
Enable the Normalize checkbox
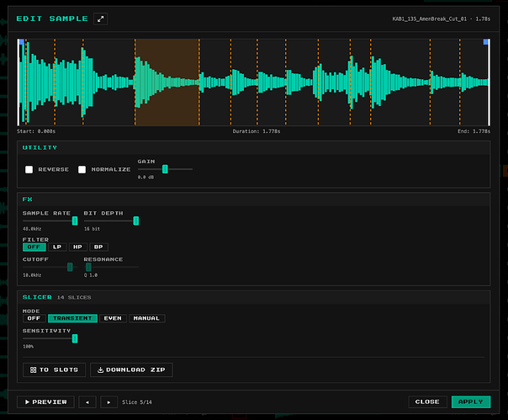[x=82, y=169]
